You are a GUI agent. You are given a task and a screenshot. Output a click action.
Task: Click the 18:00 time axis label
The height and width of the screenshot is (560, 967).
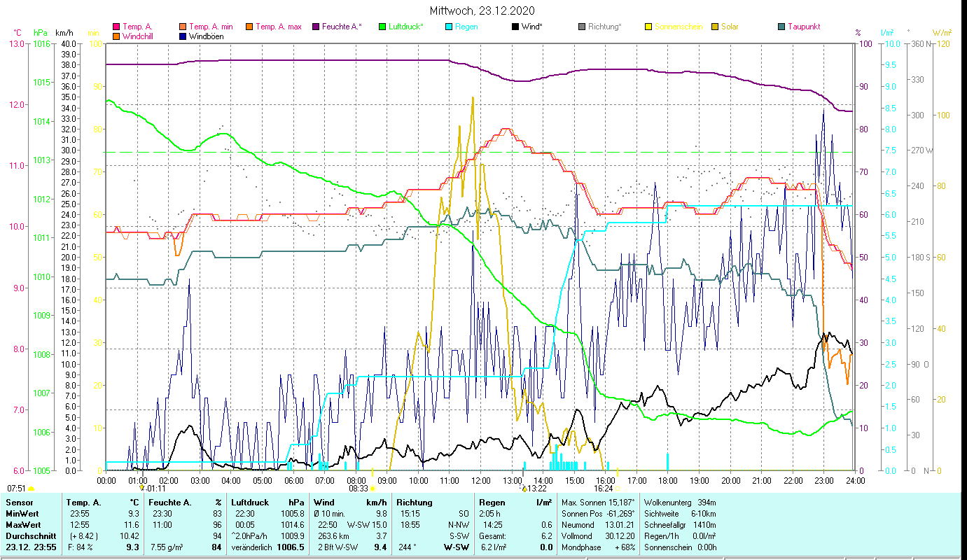click(x=668, y=481)
